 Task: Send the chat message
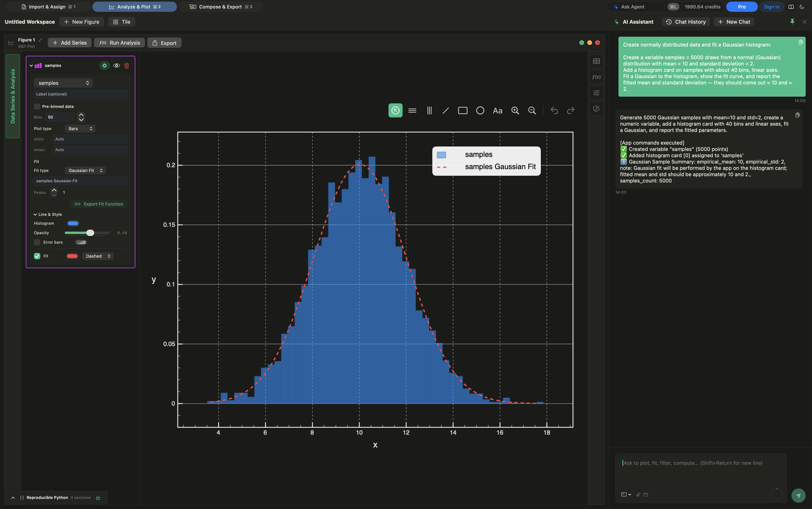click(798, 495)
